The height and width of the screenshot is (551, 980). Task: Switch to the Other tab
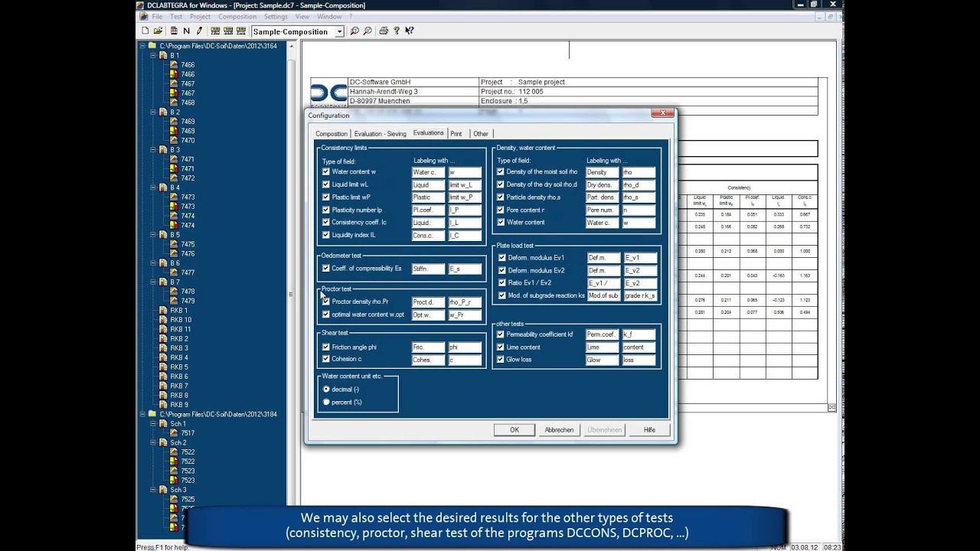click(480, 134)
